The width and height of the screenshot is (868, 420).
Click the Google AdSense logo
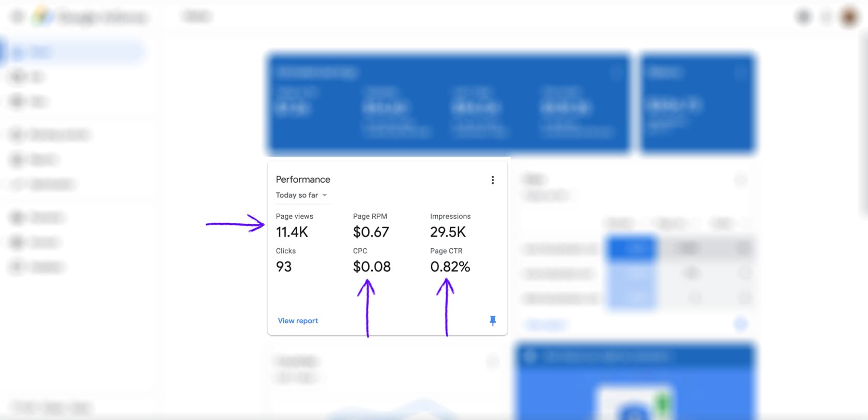43,17
